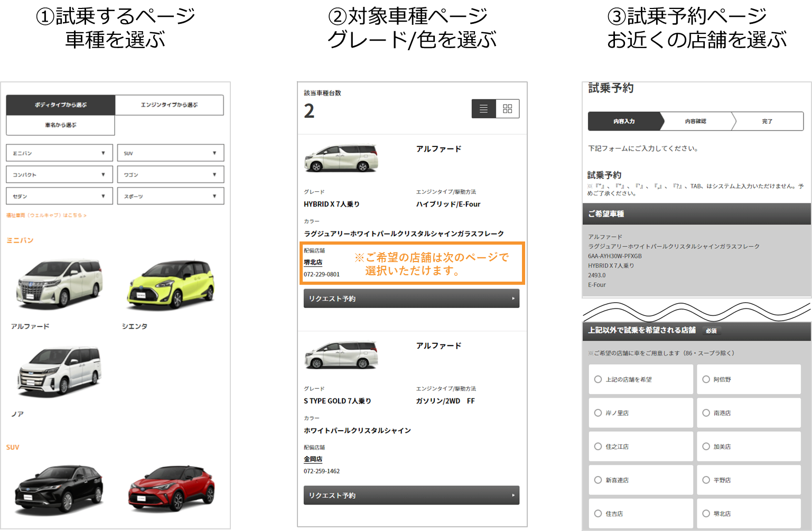Image resolution: width=812 pixels, height=531 pixels.
Task: Click リクエスト予約 for HYBRID X アルファード
Action: coord(411,299)
